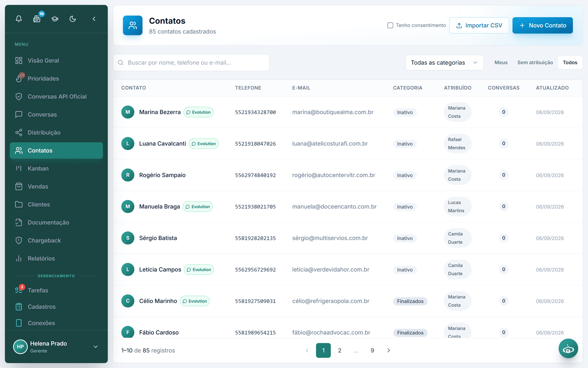Open Distribuição menu item
The width and height of the screenshot is (588, 368).
[x=56, y=132]
